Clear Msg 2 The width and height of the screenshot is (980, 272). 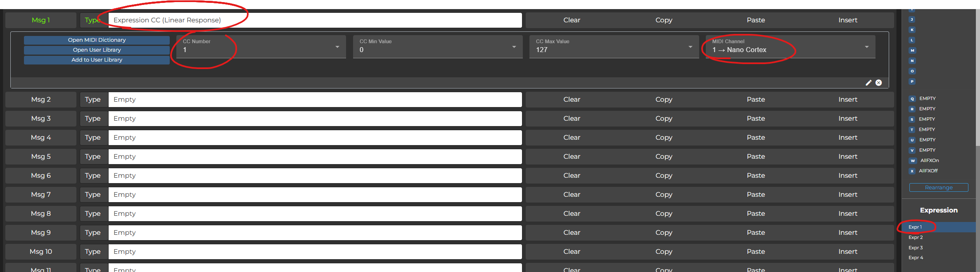click(572, 100)
